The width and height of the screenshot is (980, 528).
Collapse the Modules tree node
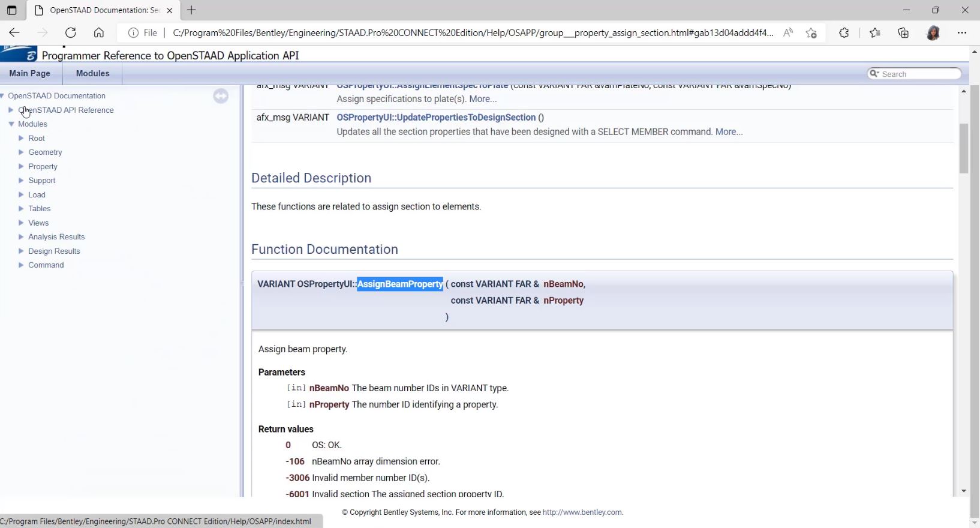pyautogui.click(x=11, y=124)
